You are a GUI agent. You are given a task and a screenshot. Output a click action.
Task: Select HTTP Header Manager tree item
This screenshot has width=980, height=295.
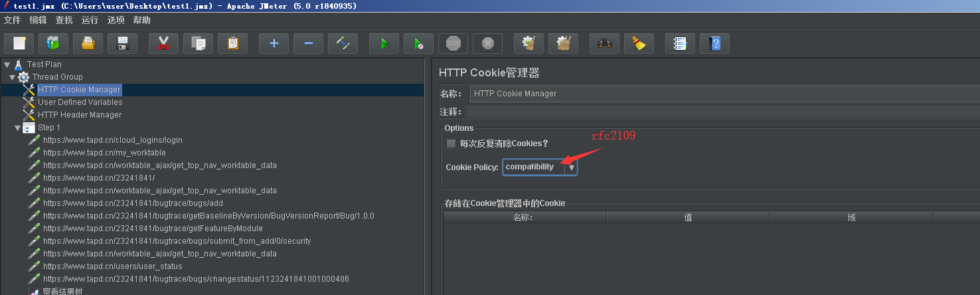click(80, 115)
